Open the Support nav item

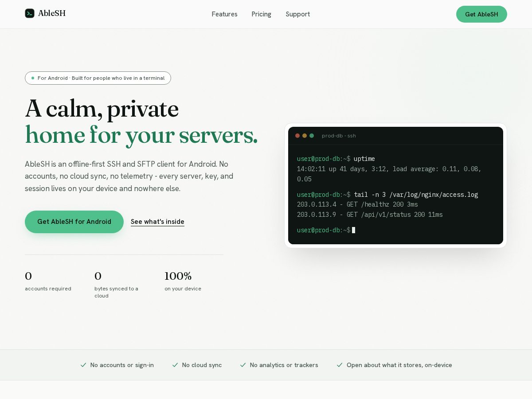297,14
